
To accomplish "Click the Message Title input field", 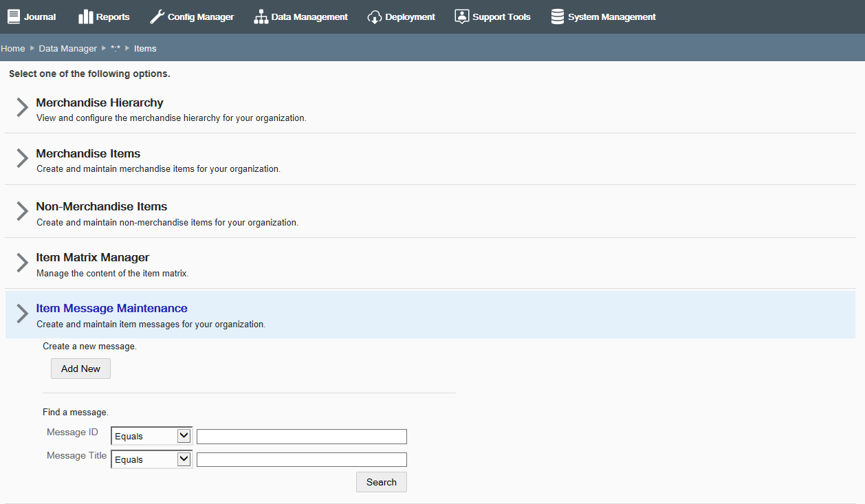I will pyautogui.click(x=302, y=460).
